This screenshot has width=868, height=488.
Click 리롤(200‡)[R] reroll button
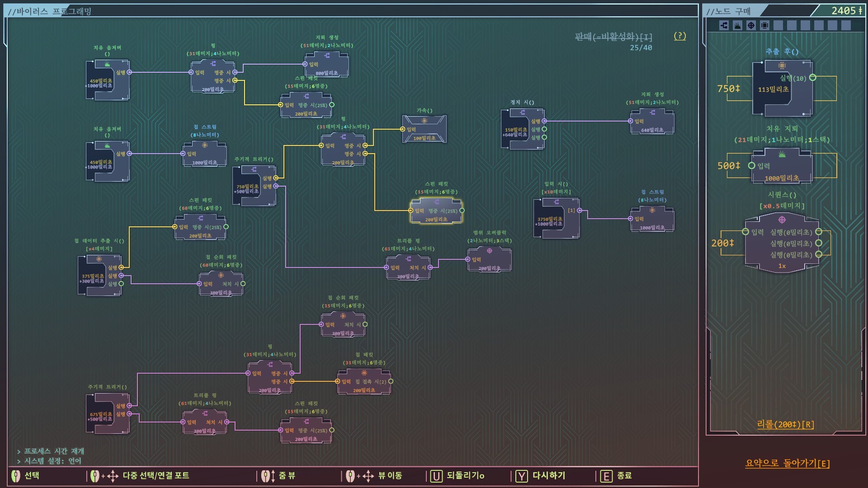pos(785,424)
